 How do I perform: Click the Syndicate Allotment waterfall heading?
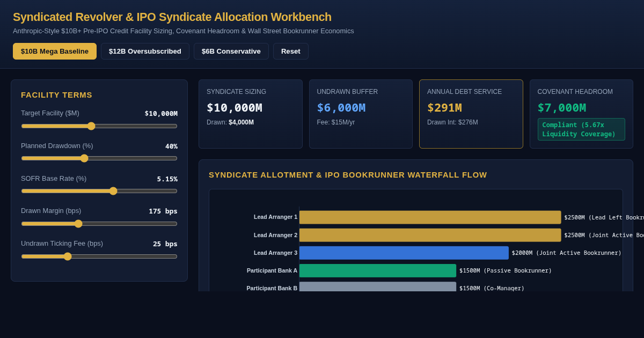pyautogui.click(x=348, y=174)
